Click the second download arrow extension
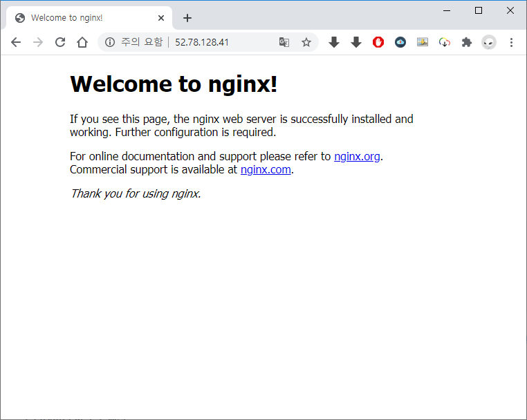This screenshot has width=527, height=420. pos(356,42)
